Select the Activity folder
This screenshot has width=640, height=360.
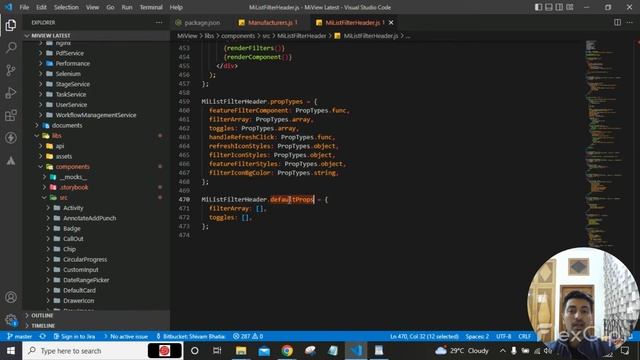click(x=73, y=208)
